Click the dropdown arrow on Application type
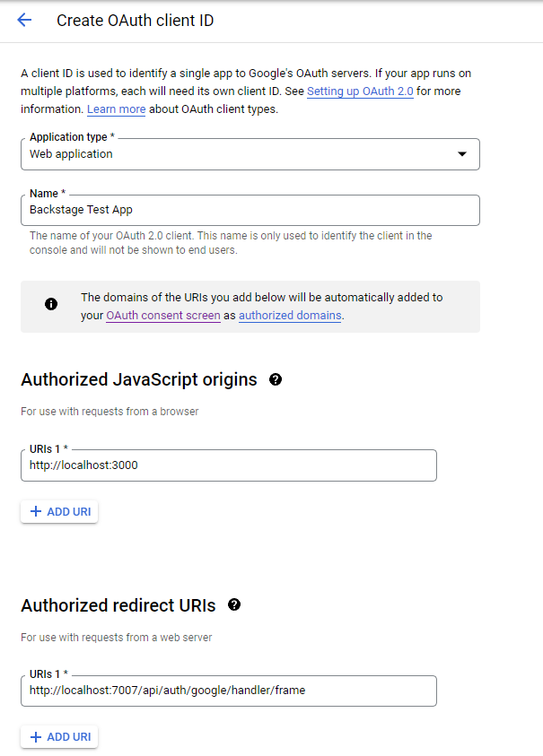This screenshot has height=756, width=543. pos(462,153)
